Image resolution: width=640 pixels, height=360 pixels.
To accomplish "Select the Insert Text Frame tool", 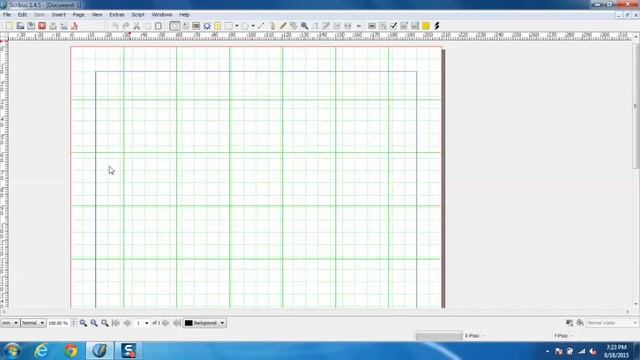I will tap(185, 26).
